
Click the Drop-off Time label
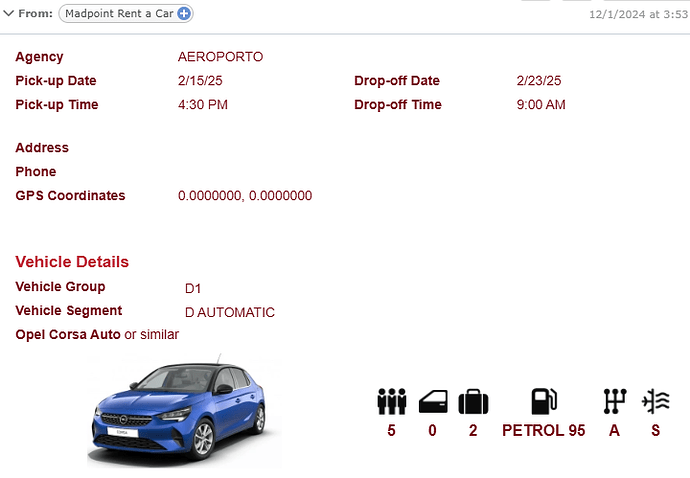point(398,105)
